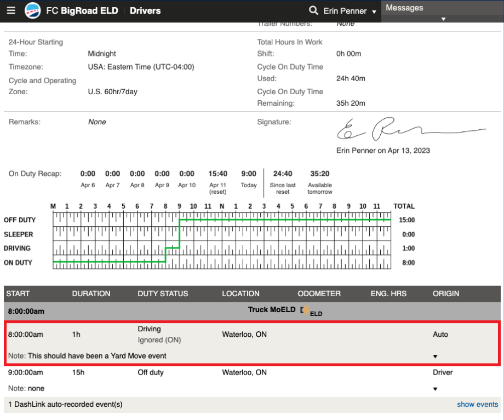Click the BigRoad logo icon
504x420 pixels.
(x=33, y=11)
